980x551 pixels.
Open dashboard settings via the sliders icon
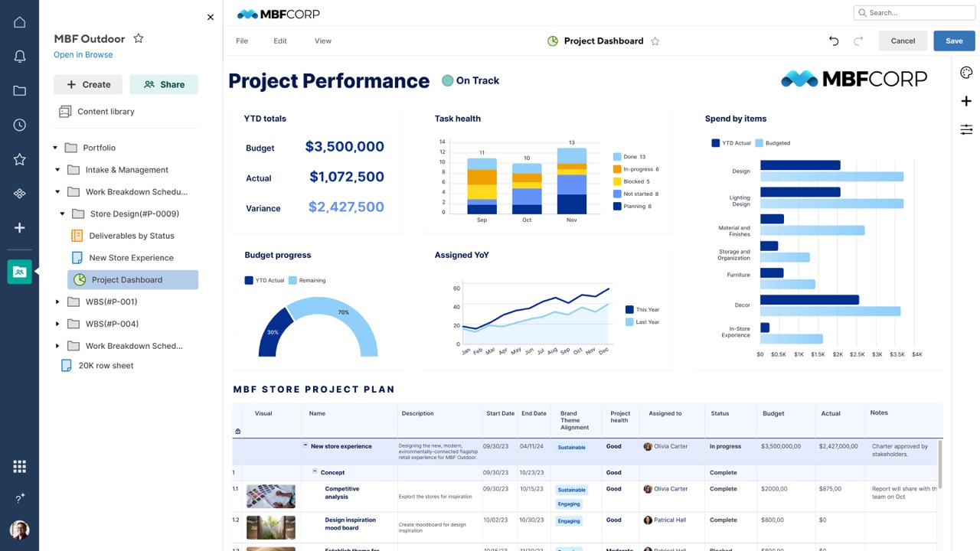pyautogui.click(x=966, y=129)
